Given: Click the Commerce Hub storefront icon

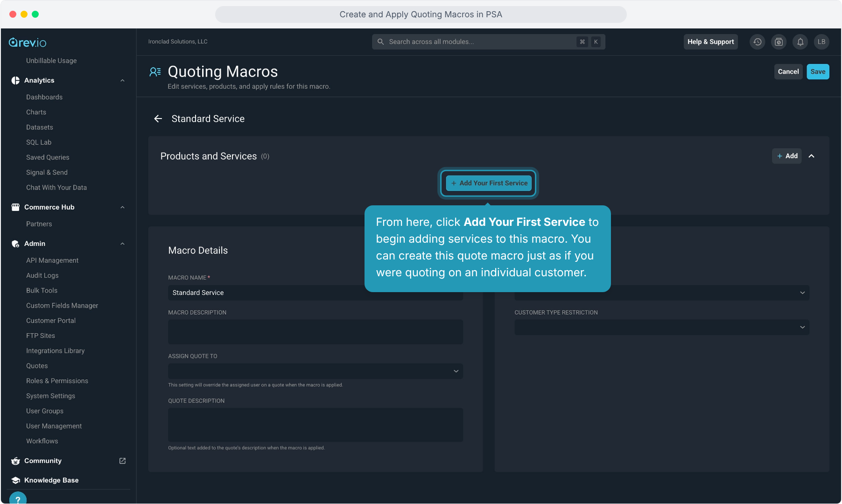Looking at the screenshot, I should [x=15, y=207].
